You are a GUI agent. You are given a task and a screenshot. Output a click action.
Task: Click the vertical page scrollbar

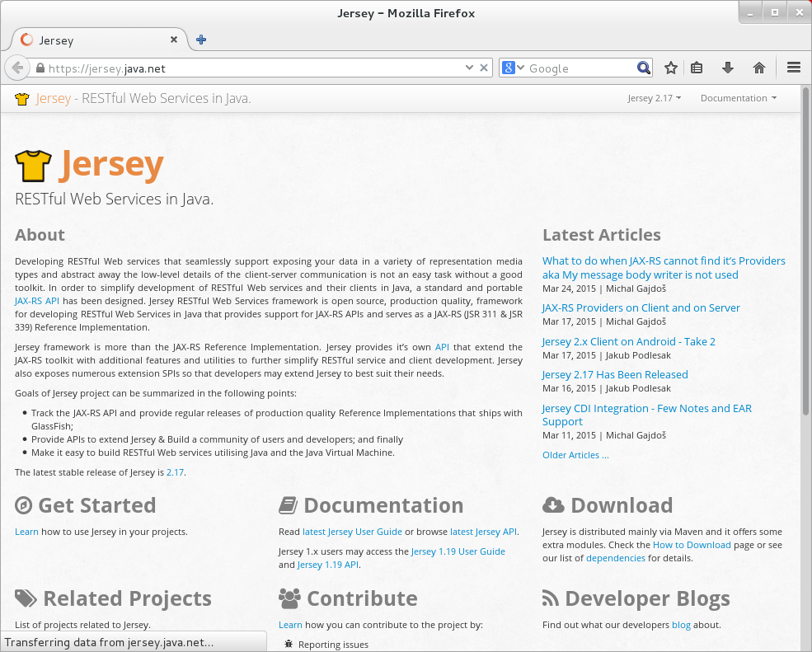[805, 251]
